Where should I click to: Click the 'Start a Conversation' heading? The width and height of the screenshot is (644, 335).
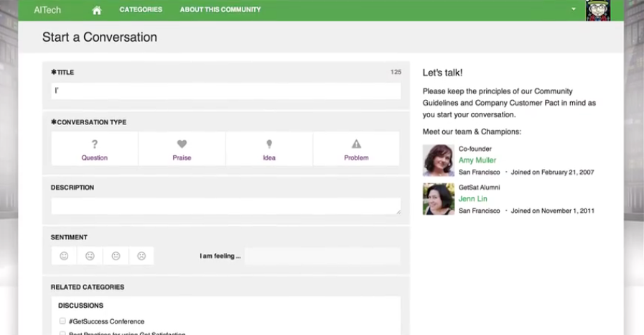[x=99, y=37]
